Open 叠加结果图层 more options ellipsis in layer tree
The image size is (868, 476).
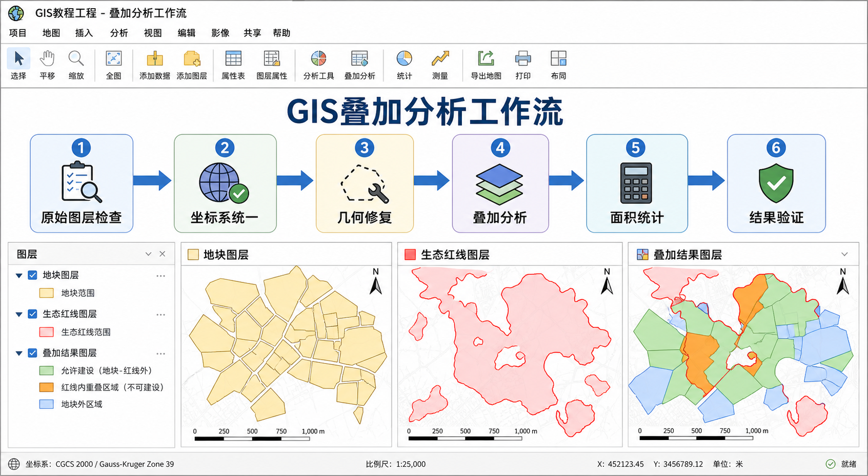click(160, 354)
